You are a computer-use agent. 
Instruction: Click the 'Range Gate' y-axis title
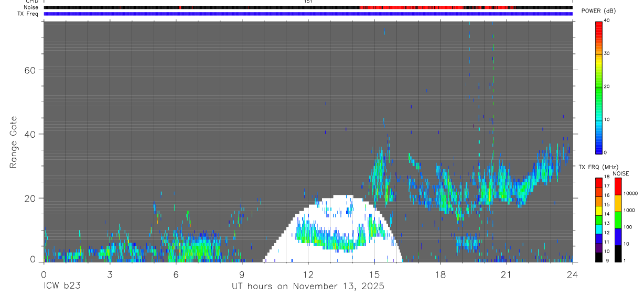[x=14, y=142]
